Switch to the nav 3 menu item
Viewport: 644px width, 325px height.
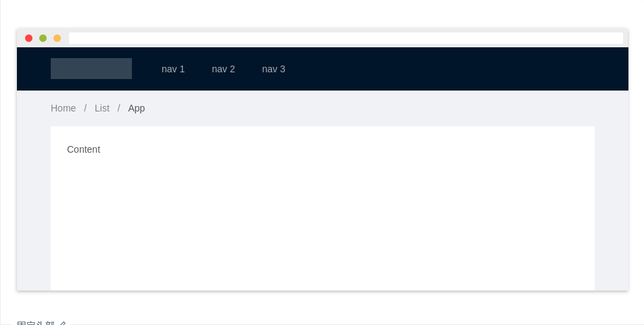tap(273, 69)
